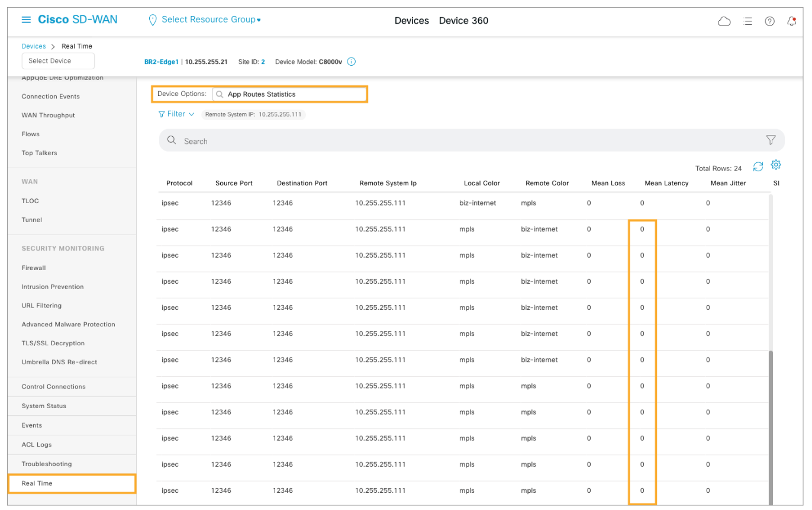
Task: Open table column settings gear
Action: [776, 165]
